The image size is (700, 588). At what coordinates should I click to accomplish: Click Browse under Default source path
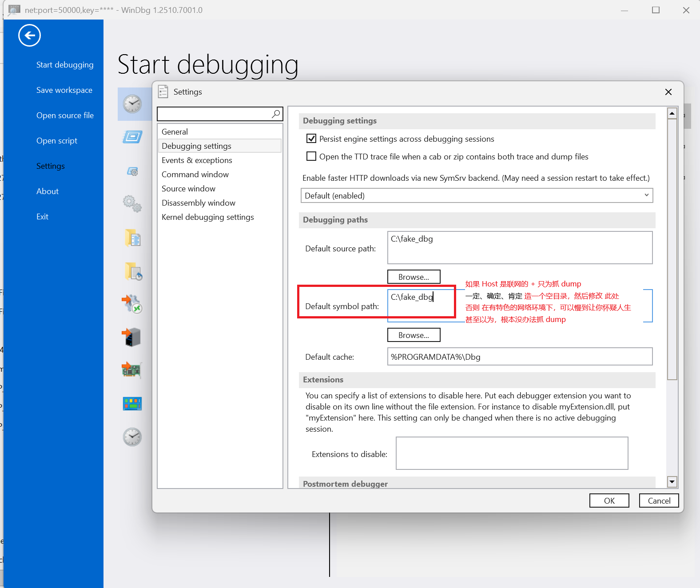pos(414,277)
